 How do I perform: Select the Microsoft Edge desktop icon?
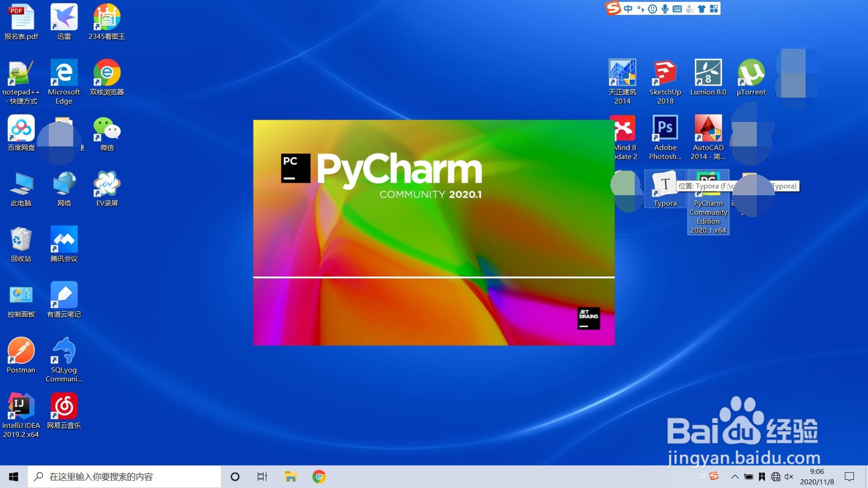coord(64,82)
